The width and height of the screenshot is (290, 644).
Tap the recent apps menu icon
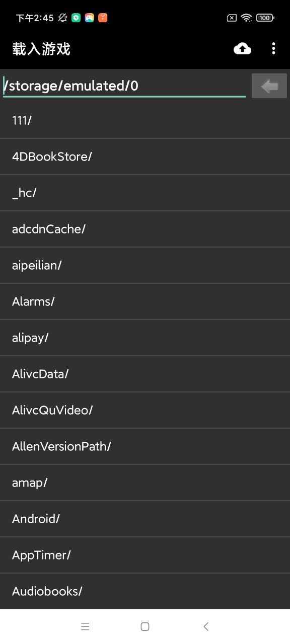click(x=85, y=626)
